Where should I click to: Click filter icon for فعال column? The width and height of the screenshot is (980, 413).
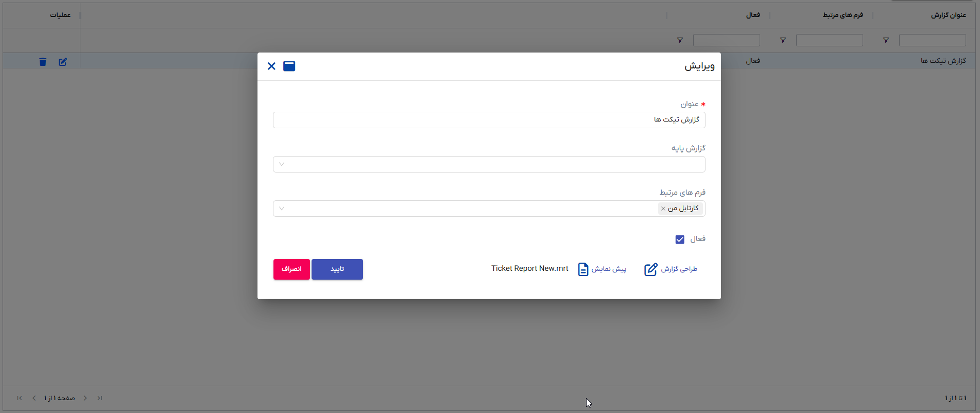680,40
